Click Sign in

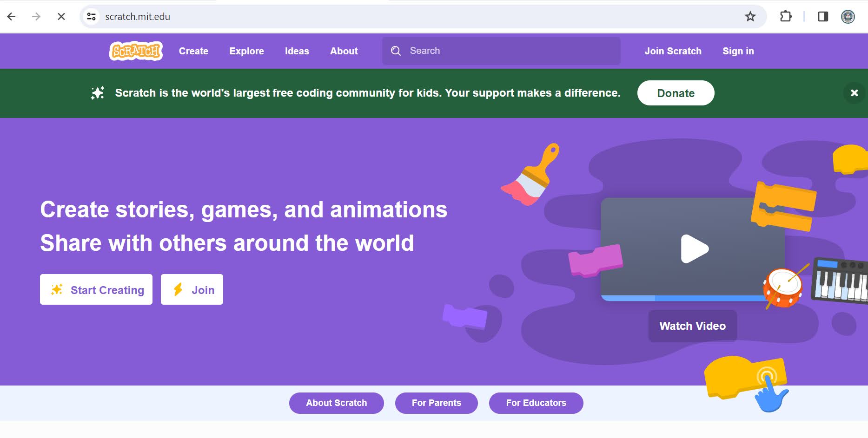[738, 51]
